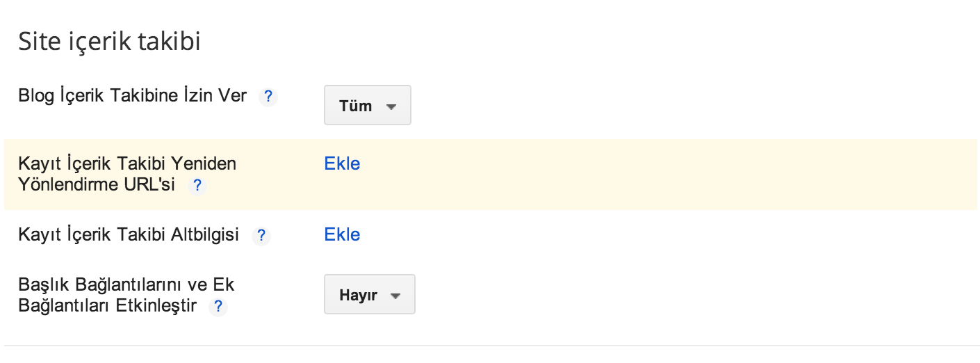Open the Tüm dropdown
The width and height of the screenshot is (980, 363).
[x=367, y=106]
